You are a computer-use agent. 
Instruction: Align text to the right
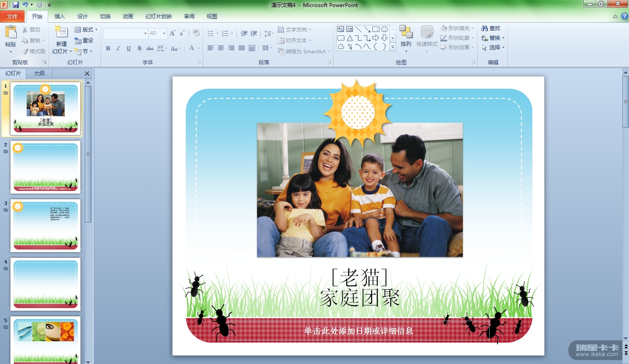(231, 48)
